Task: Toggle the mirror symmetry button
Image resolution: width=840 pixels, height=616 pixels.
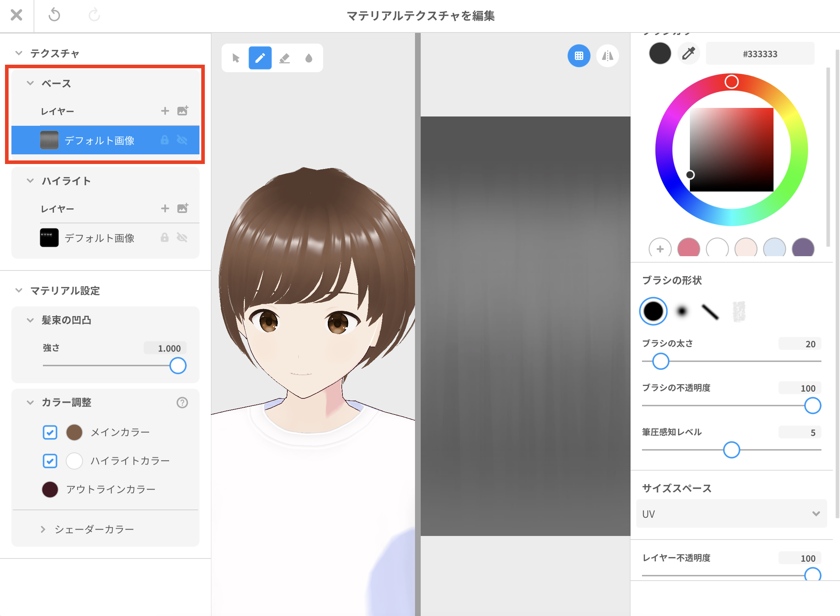Action: click(607, 56)
